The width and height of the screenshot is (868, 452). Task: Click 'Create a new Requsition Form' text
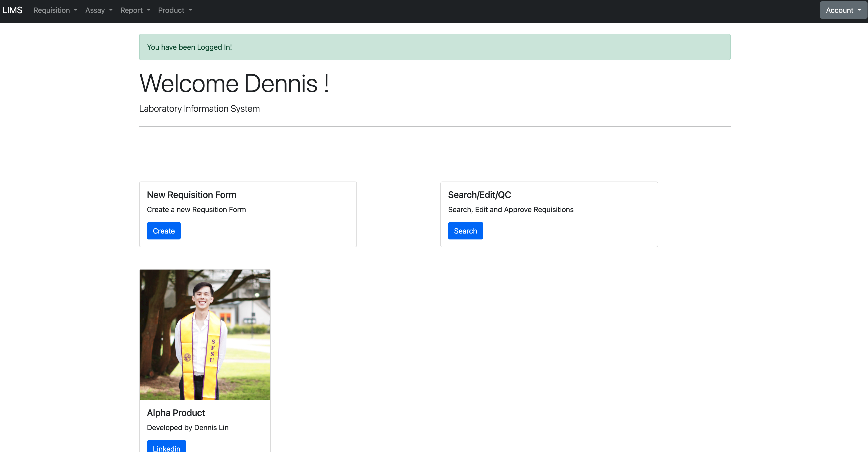pyautogui.click(x=196, y=210)
